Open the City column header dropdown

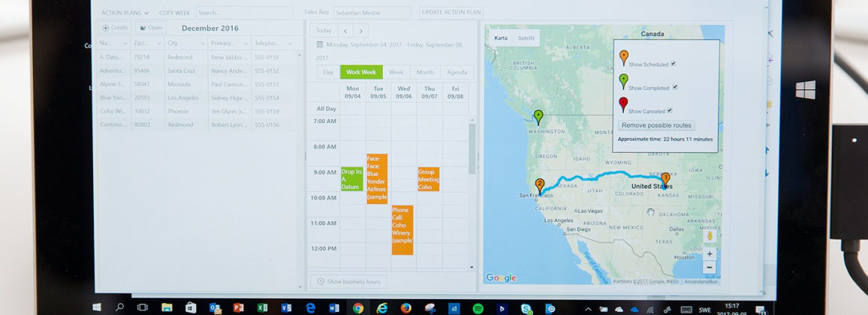click(x=201, y=43)
